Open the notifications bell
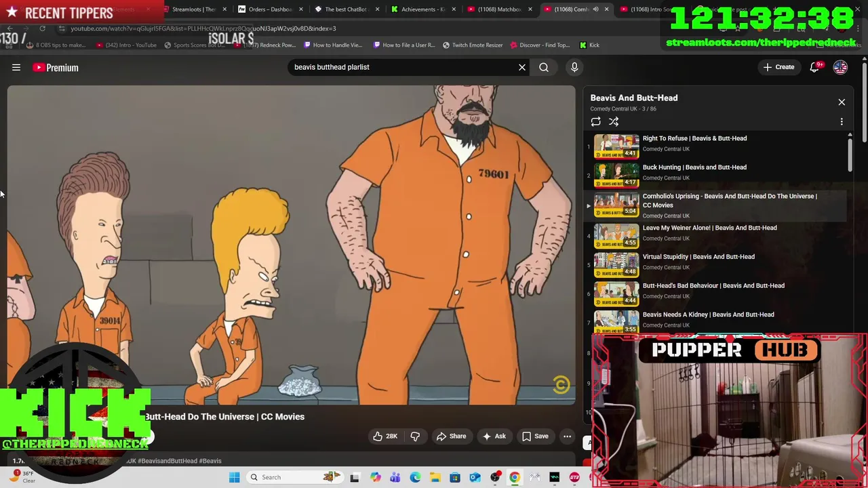Image resolution: width=868 pixels, height=488 pixels. [x=815, y=67]
